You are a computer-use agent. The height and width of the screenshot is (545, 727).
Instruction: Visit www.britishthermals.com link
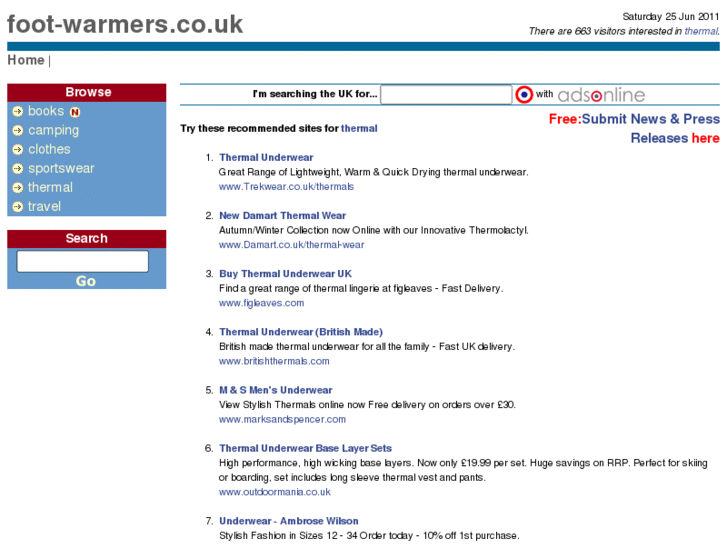pos(274,361)
